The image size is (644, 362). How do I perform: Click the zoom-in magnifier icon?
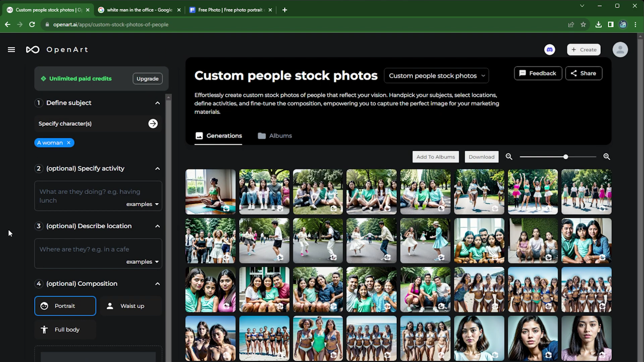click(x=607, y=157)
